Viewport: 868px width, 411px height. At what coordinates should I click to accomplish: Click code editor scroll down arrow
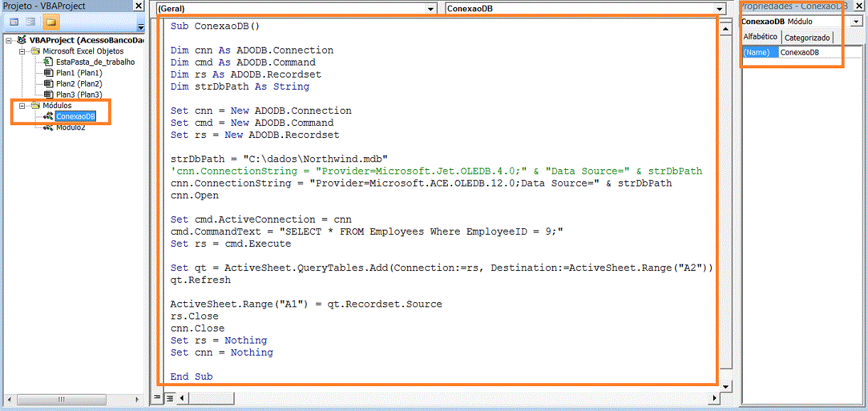(x=726, y=386)
